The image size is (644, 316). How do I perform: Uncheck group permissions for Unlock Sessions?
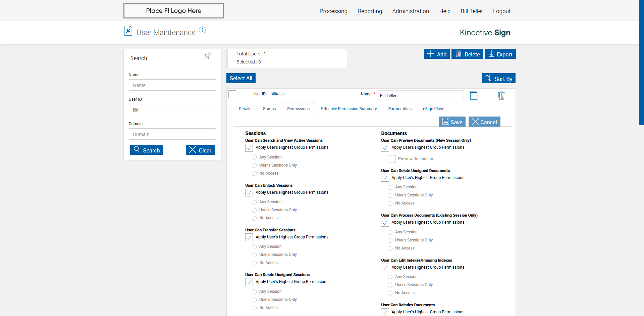(x=249, y=193)
